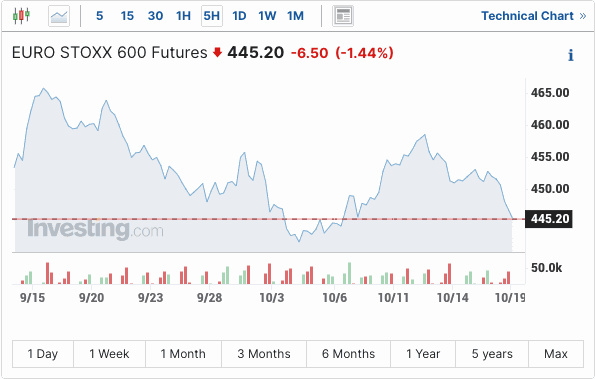The image size is (595, 379).
Task: Select the 15 minute interval
Action: point(127,16)
